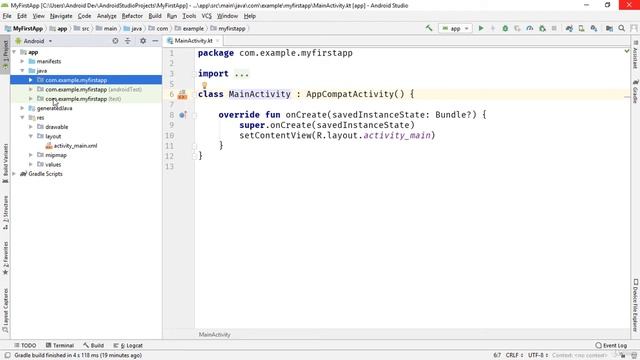Sync project with Gradle files icon
Viewport: 640px width, 360px height.
click(x=569, y=28)
